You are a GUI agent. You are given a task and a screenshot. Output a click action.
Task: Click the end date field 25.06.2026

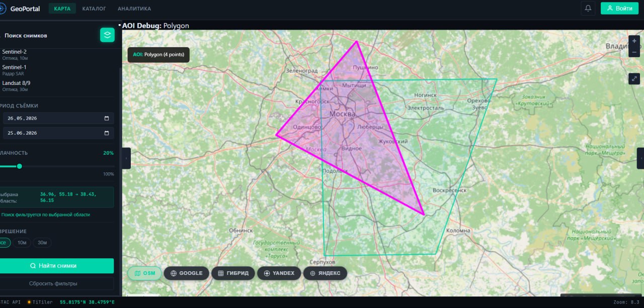[58, 133]
